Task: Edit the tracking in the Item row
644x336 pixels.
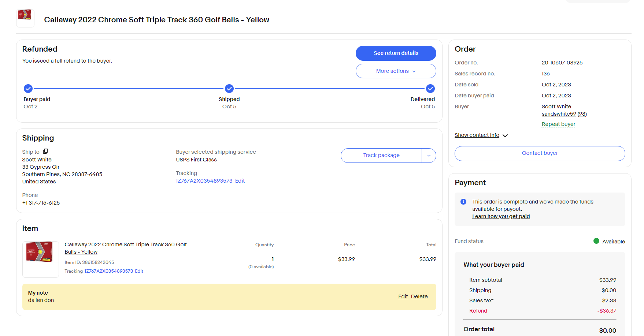Action: pos(139,271)
